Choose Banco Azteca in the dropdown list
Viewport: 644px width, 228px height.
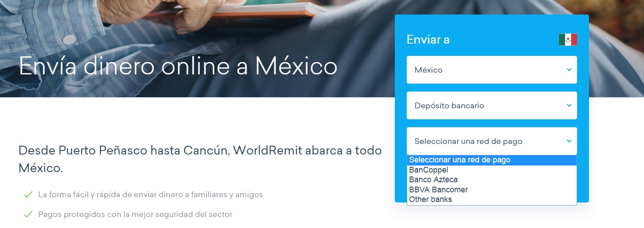[433, 180]
